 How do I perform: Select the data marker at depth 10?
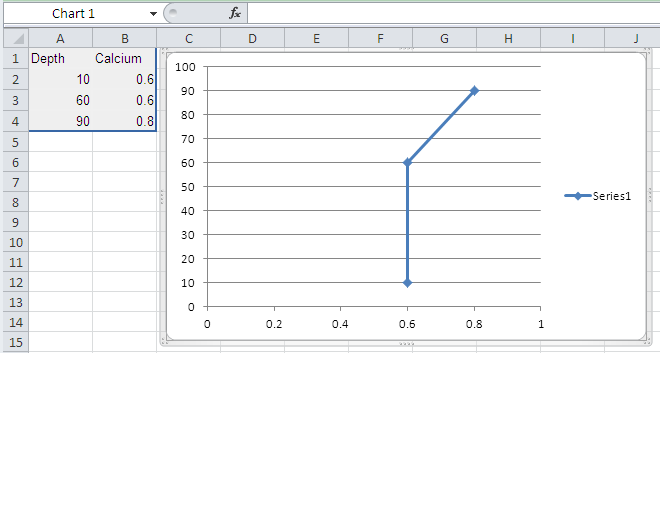[407, 283]
